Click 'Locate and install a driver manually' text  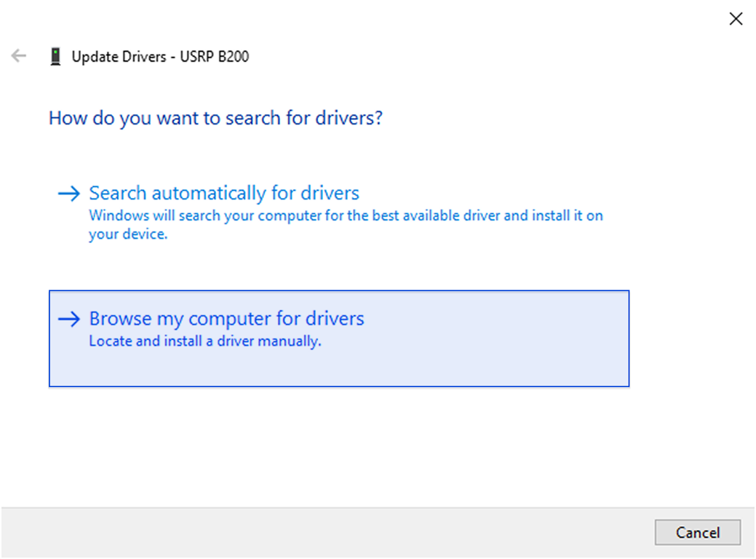[205, 341]
